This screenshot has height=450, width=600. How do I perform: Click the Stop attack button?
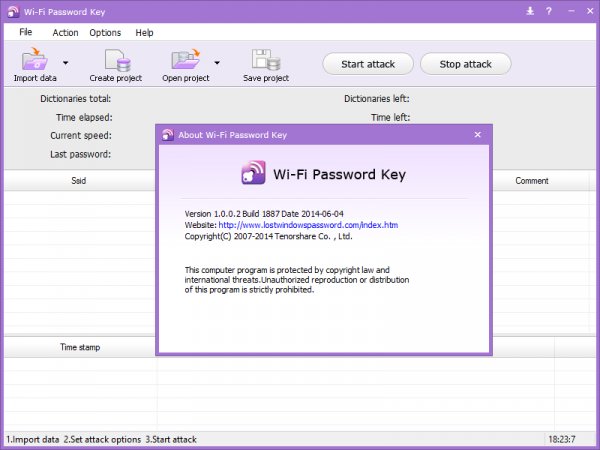click(465, 64)
